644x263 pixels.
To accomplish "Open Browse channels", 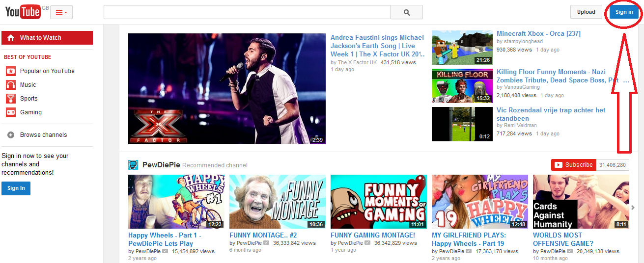I will tap(43, 135).
